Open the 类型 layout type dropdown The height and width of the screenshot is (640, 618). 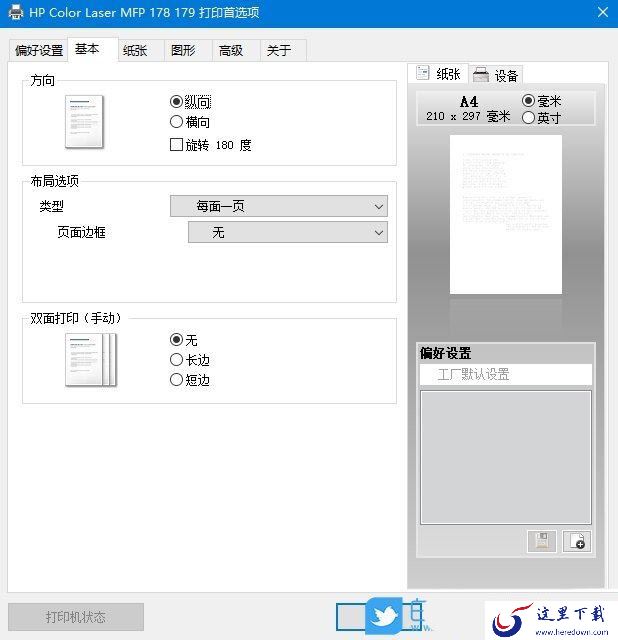pos(279,206)
